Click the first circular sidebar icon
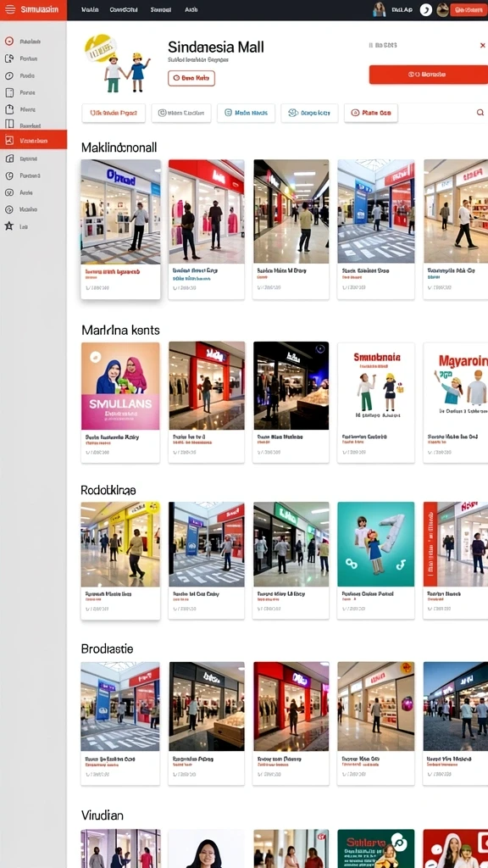The width and height of the screenshot is (488, 868). coord(8,41)
